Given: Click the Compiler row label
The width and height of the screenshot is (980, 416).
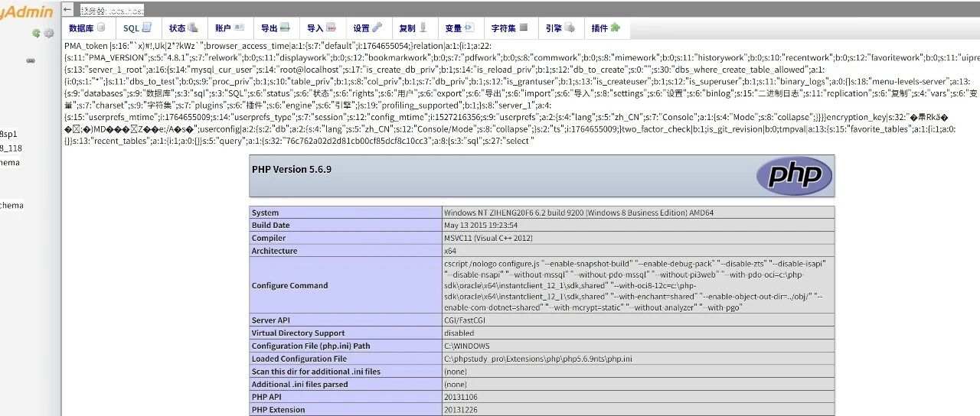Looking at the screenshot, I should 269,239.
